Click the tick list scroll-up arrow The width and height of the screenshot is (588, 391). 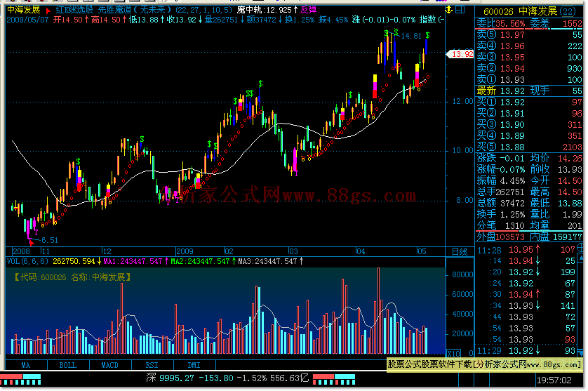point(580,258)
